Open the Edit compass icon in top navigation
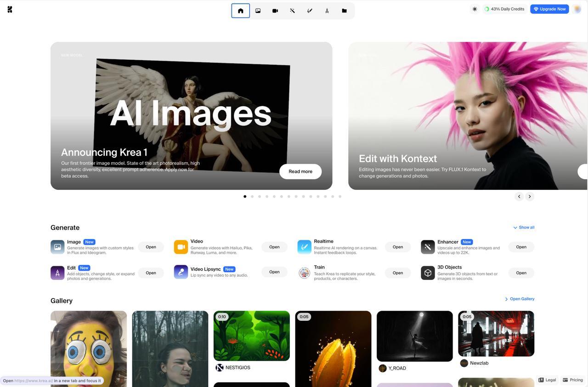588x387 pixels. coord(327,11)
